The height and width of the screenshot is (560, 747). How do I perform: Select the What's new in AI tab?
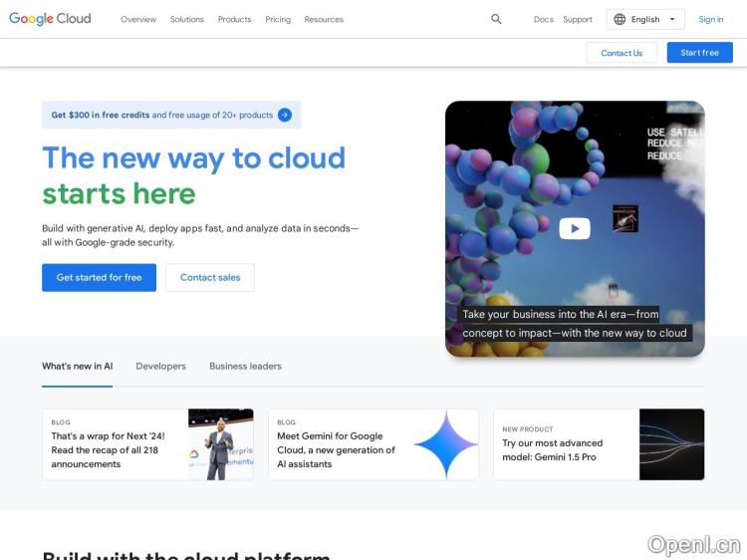pos(77,366)
